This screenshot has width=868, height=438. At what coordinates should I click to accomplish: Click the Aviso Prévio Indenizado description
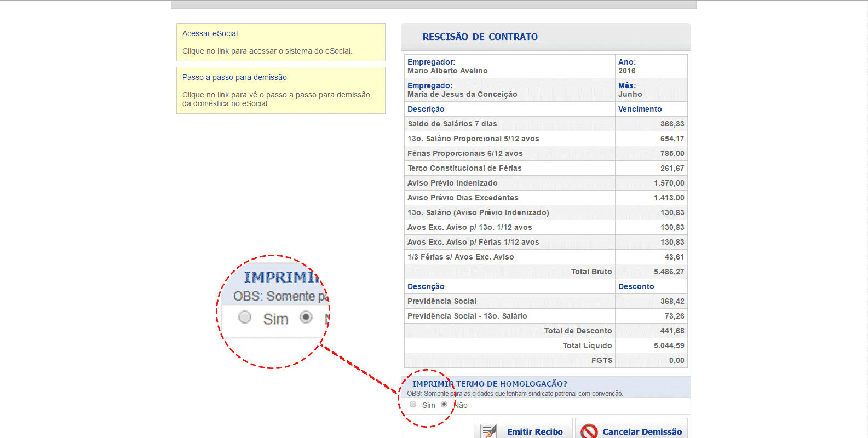pyautogui.click(x=452, y=183)
